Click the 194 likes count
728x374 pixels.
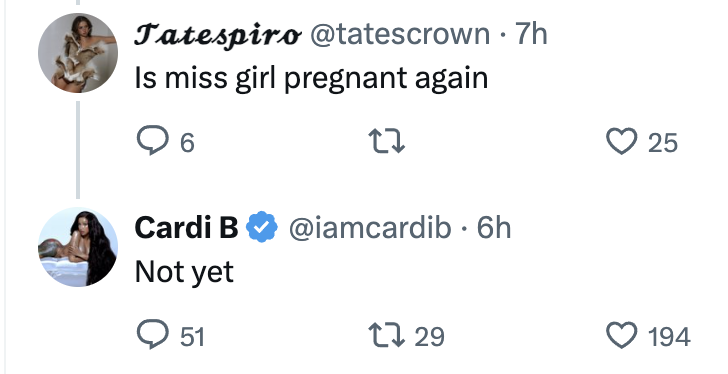[669, 336]
